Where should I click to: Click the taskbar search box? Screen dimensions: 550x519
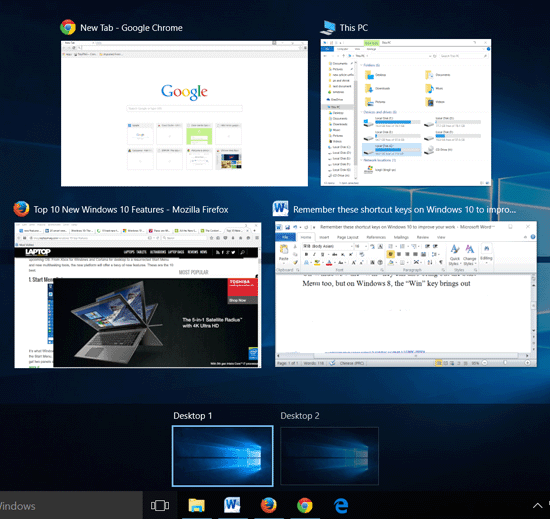click(71, 505)
